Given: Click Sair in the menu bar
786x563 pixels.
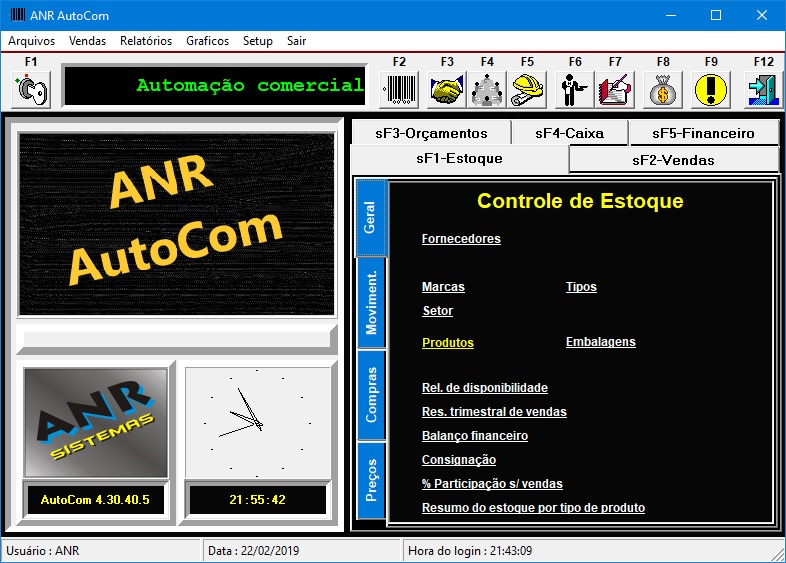Looking at the screenshot, I should point(296,41).
